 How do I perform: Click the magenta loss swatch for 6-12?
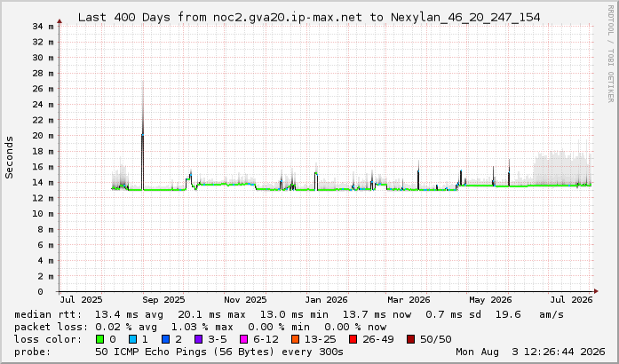point(243,339)
